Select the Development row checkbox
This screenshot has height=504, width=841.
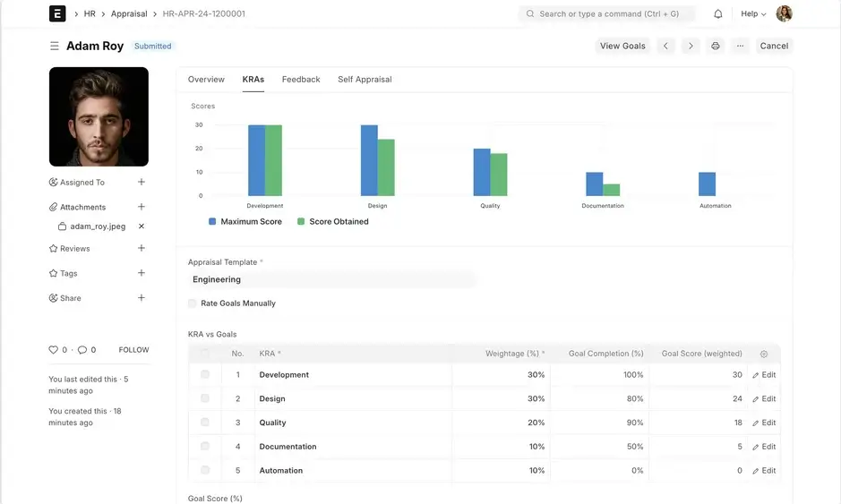pos(205,375)
